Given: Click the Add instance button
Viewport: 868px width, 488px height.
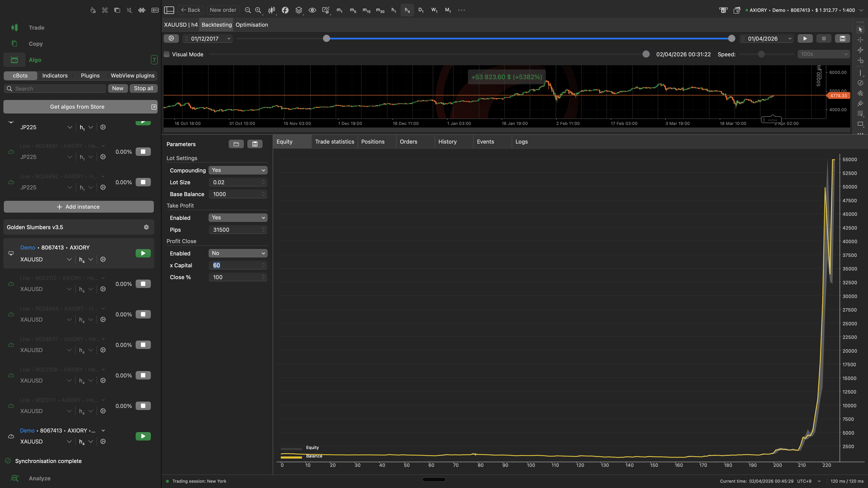Looking at the screenshot, I should click(78, 207).
